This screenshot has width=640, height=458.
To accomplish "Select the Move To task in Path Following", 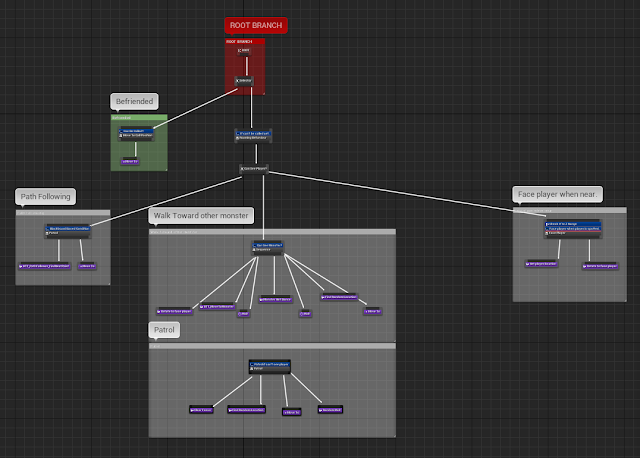I will (x=87, y=266).
